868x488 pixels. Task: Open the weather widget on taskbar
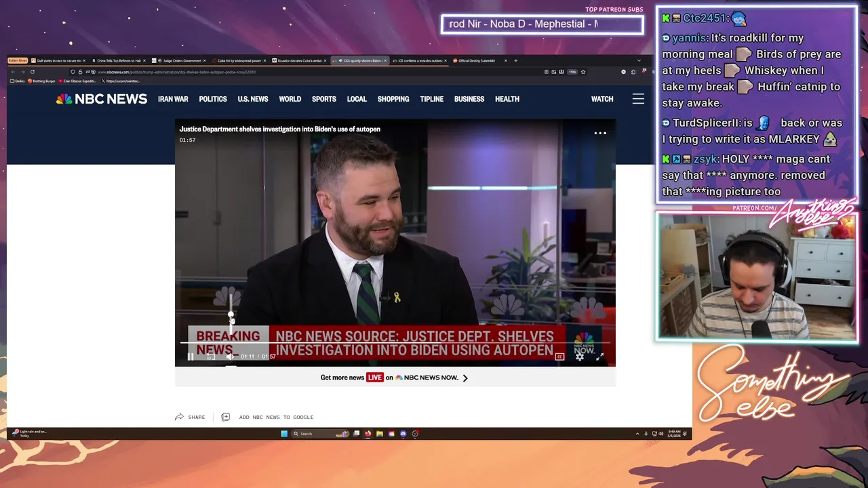[x=30, y=433]
